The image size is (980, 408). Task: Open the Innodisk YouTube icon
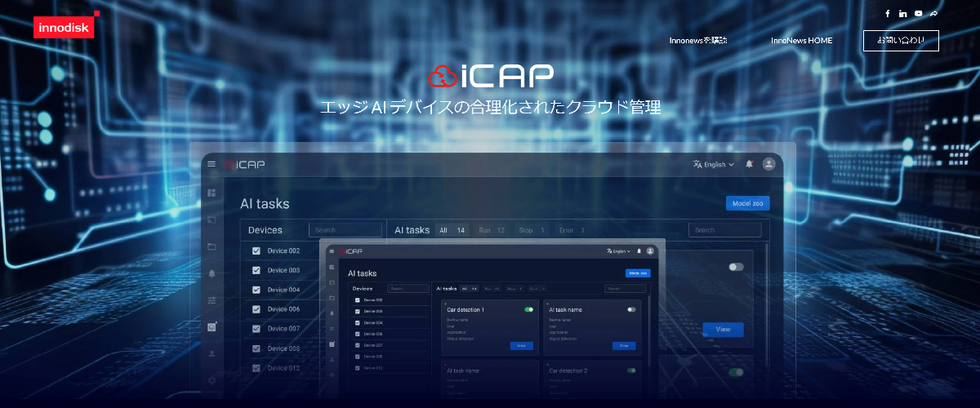919,13
